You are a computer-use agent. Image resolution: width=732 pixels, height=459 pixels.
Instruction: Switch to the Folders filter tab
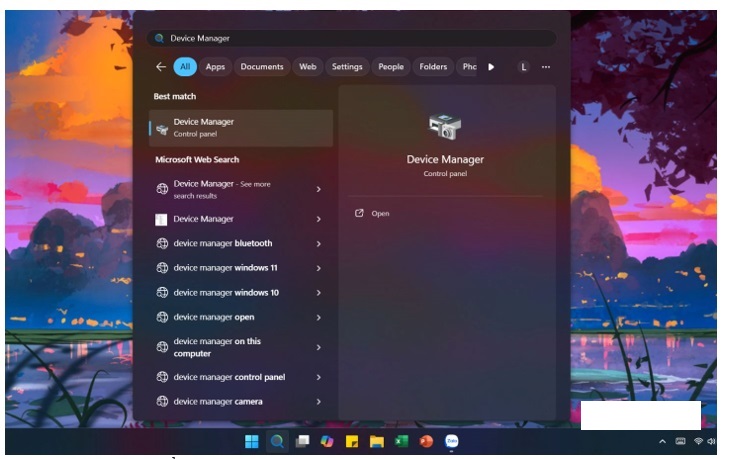coord(433,67)
